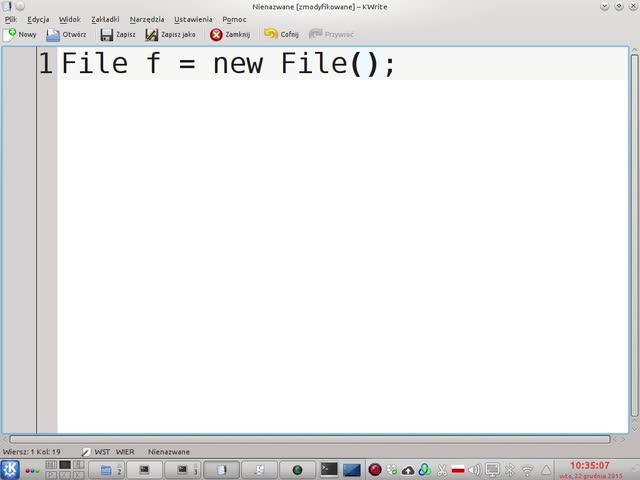Toggle WST insert mode in status bar
The image size is (640, 480).
click(x=102, y=452)
